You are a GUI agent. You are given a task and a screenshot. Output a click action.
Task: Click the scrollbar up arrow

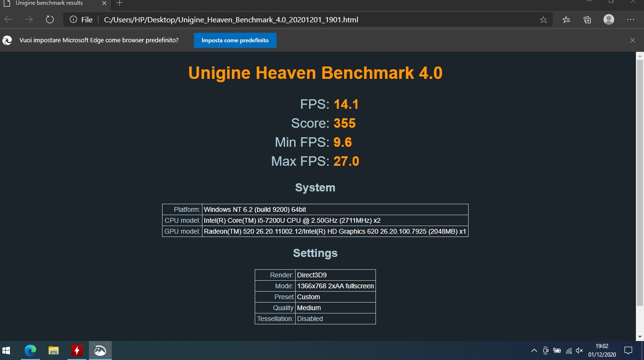coord(640,55)
